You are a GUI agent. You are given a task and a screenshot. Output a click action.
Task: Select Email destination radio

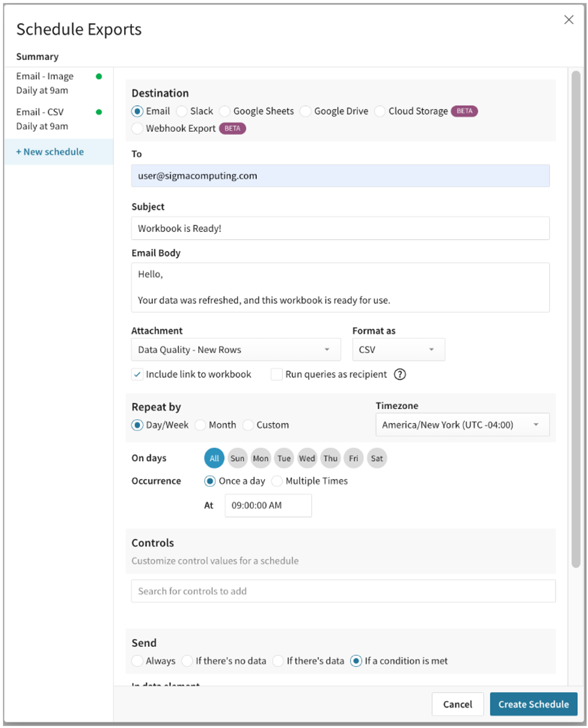(x=137, y=111)
